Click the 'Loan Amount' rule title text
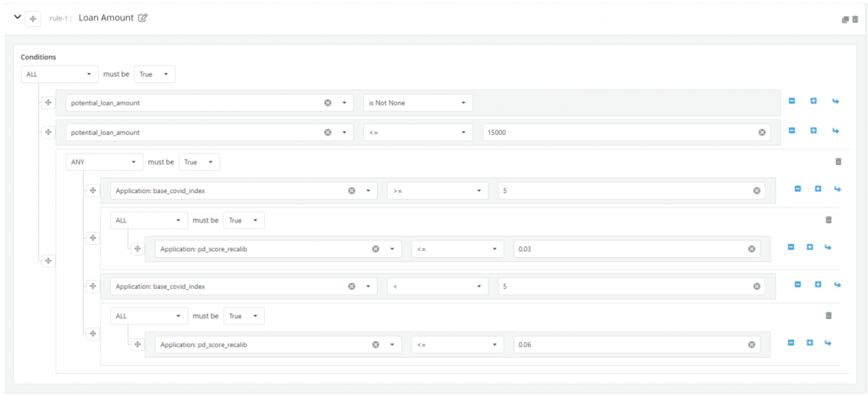 106,18
